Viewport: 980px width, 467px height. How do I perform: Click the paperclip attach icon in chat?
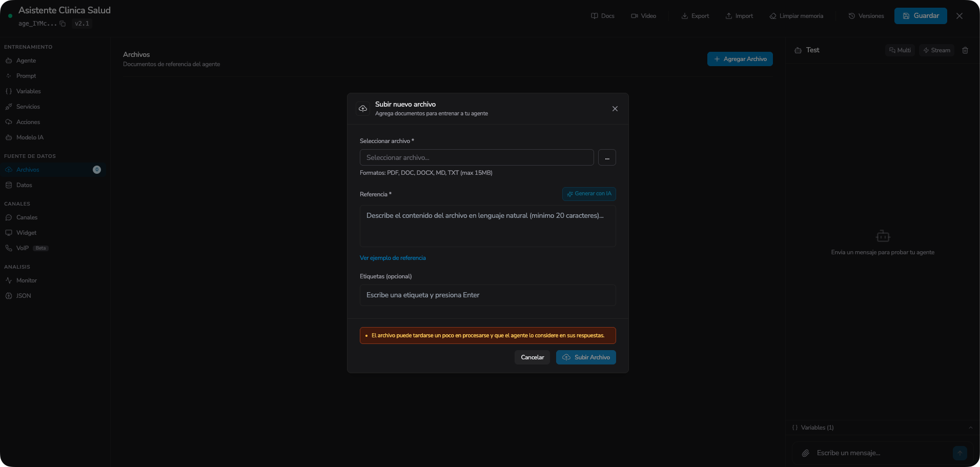[806, 453]
